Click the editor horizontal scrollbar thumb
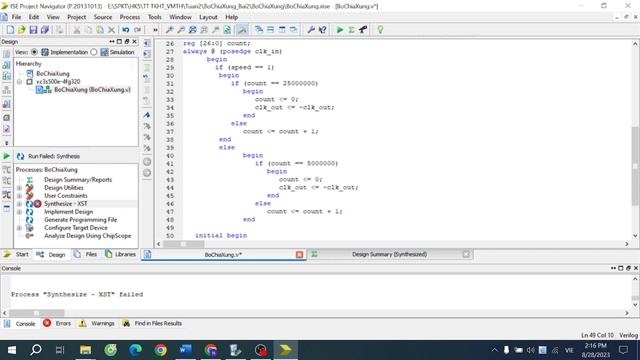This screenshot has width=640, height=360. (x=184, y=244)
